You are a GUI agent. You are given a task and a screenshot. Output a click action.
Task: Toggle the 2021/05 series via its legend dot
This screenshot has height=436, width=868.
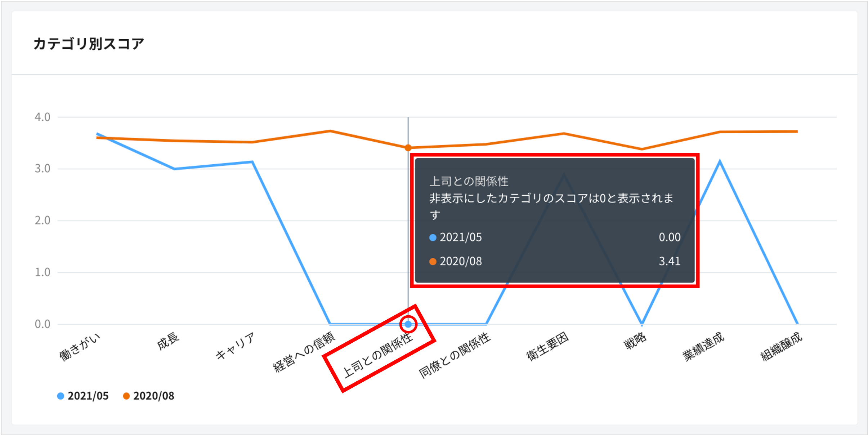(60, 395)
